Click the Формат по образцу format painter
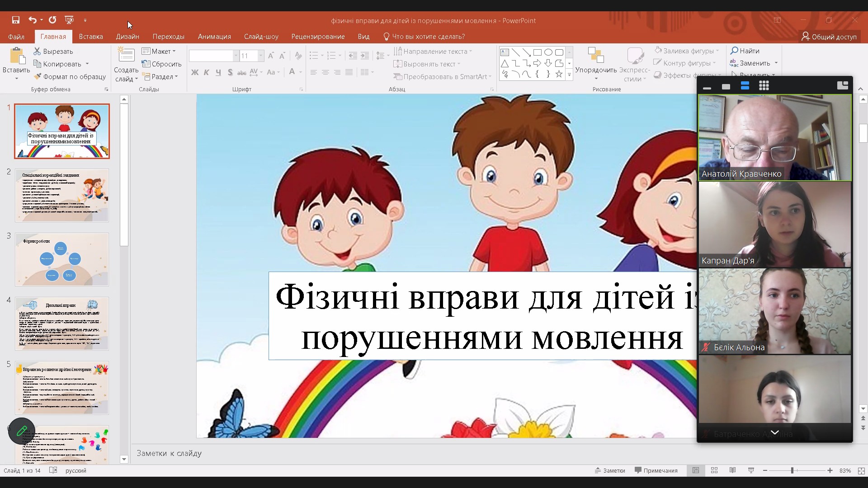This screenshot has height=488, width=868. [x=70, y=77]
